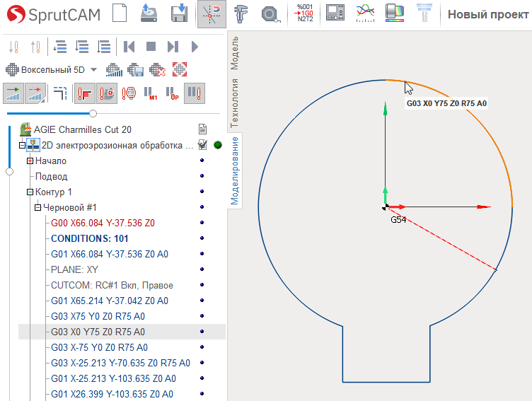532x401 pixels.
Task: Toggle stop on collision check icon
Action: pos(107,93)
